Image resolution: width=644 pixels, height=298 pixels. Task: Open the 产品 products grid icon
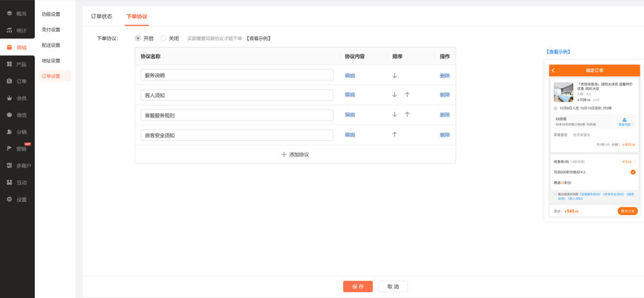point(9,64)
